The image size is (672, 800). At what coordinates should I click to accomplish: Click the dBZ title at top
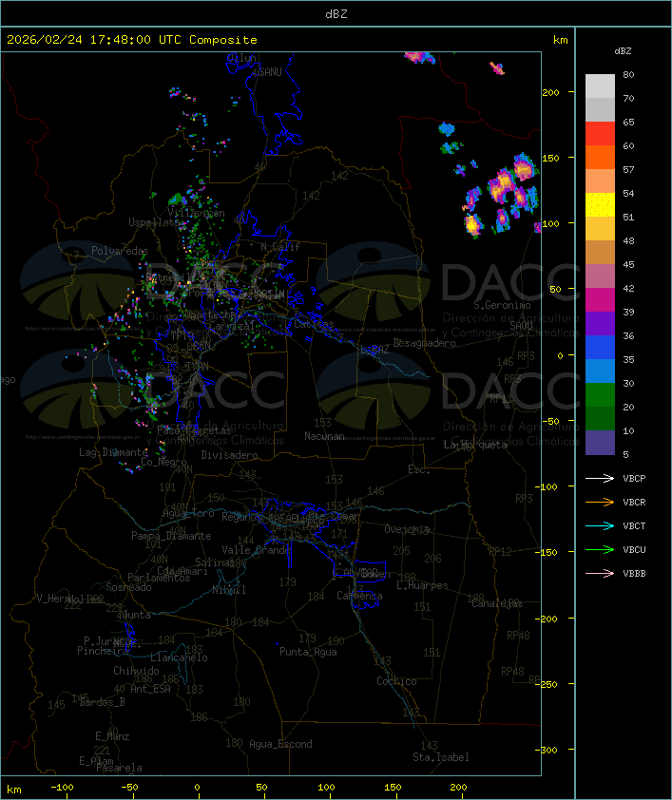tap(336, 14)
